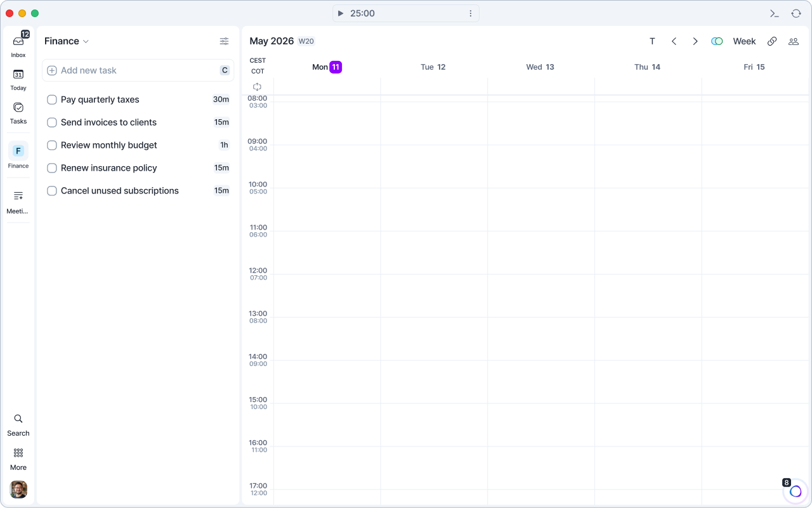Go to the next week
The width and height of the screenshot is (812, 508).
[x=695, y=41]
